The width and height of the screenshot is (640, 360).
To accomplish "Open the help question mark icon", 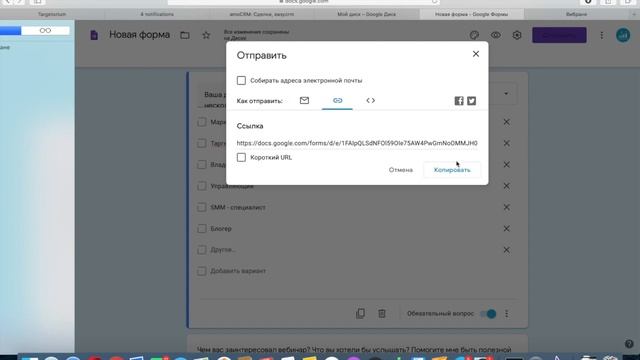I will (629, 344).
